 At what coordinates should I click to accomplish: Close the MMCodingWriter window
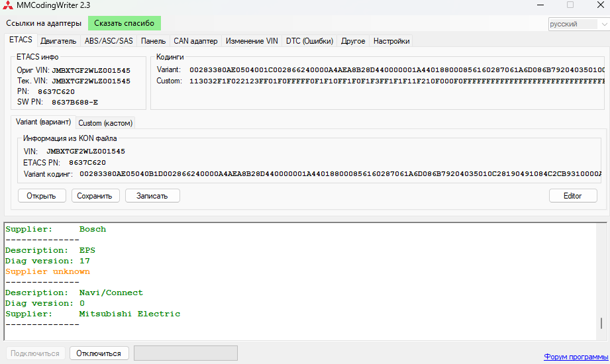click(x=600, y=5)
